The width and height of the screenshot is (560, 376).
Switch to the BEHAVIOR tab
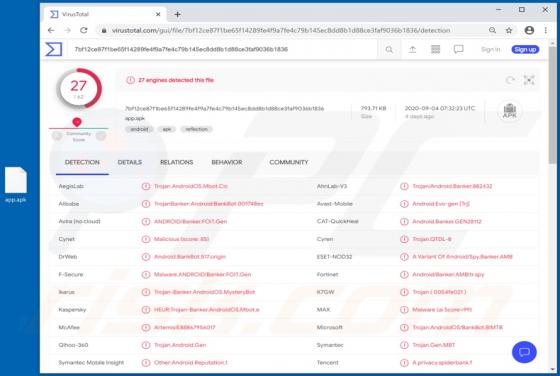coord(227,162)
